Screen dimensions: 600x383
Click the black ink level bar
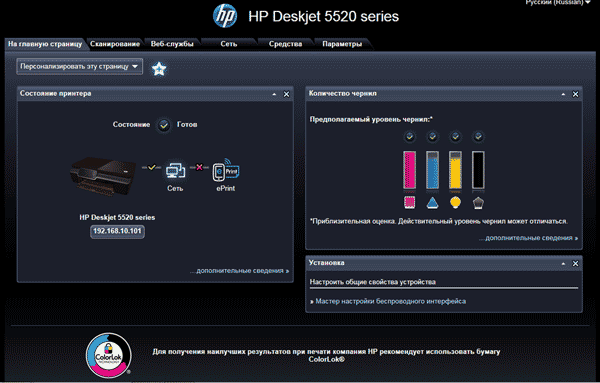click(478, 170)
